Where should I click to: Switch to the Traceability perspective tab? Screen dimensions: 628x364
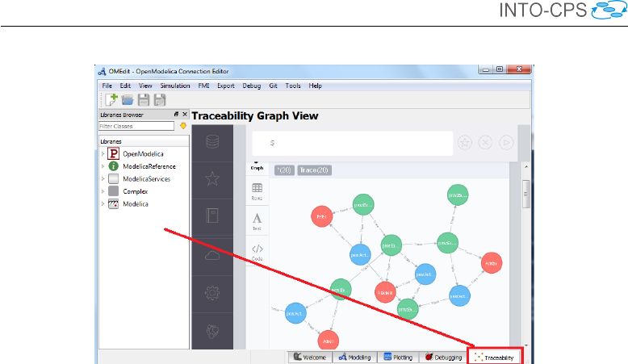tap(495, 358)
